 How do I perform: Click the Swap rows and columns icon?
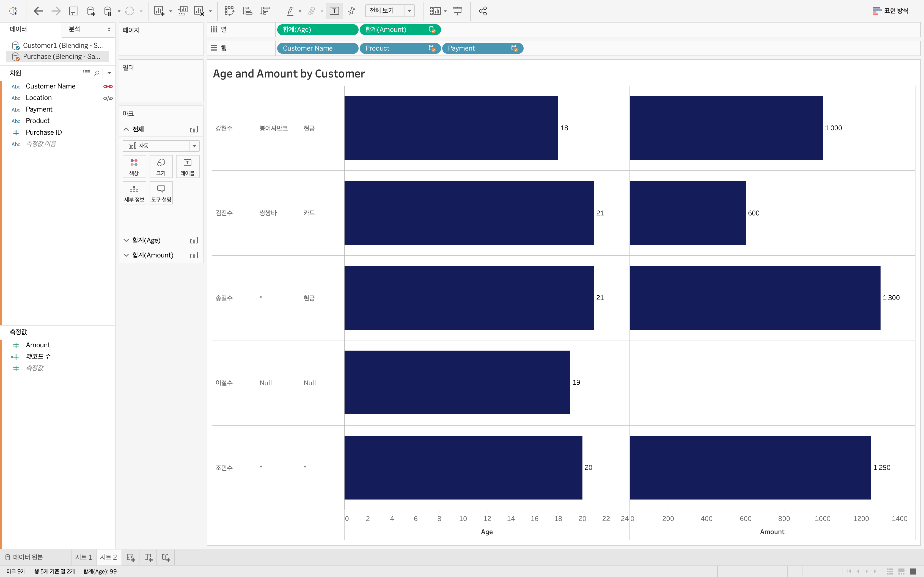[x=229, y=11]
